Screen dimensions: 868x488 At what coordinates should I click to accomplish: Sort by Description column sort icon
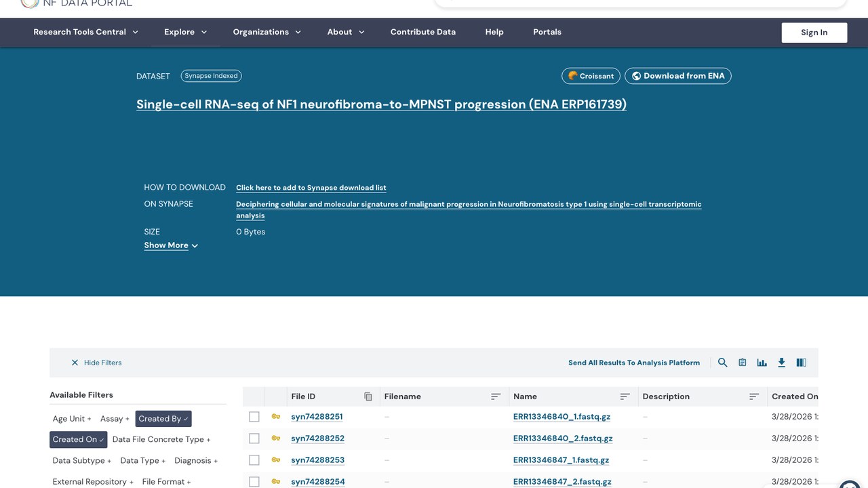coord(754,396)
